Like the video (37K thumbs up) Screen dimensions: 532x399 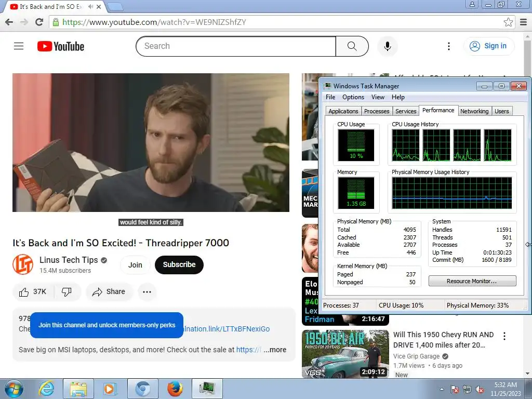pyautogui.click(x=33, y=292)
